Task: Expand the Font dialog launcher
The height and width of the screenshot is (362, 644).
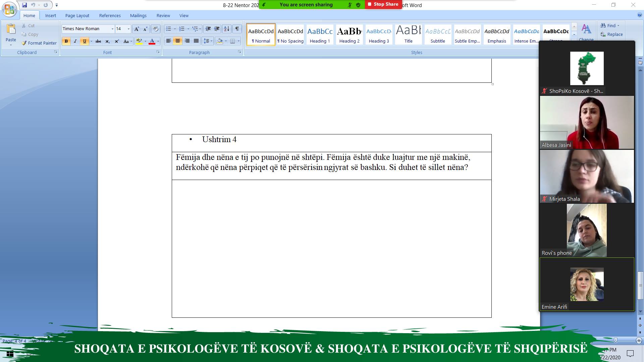Action: click(158, 52)
